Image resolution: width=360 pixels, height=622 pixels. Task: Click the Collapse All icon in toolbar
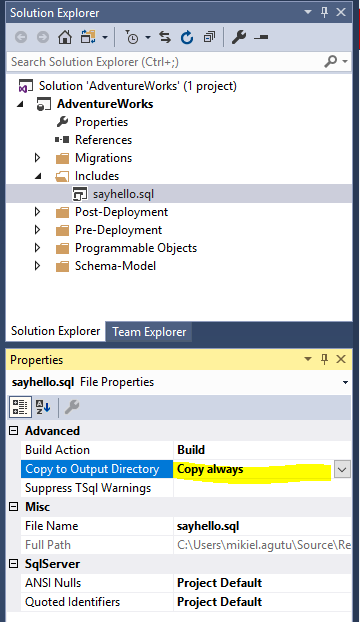tap(209, 37)
